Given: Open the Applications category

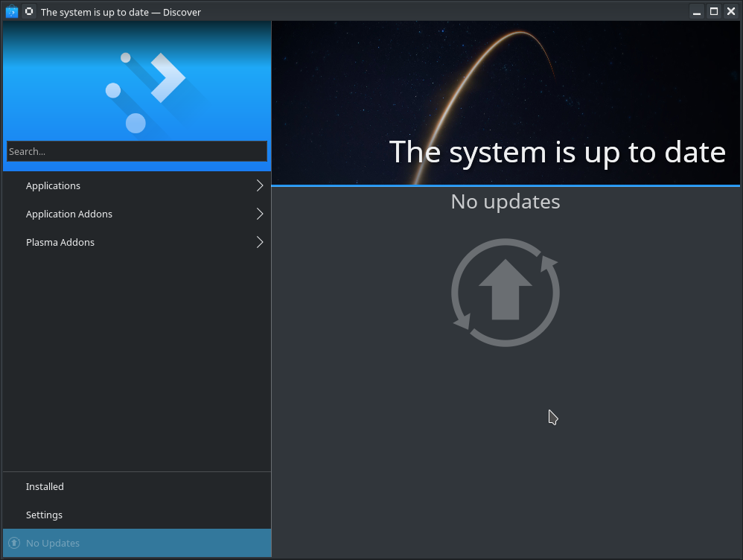Looking at the screenshot, I should tap(137, 186).
